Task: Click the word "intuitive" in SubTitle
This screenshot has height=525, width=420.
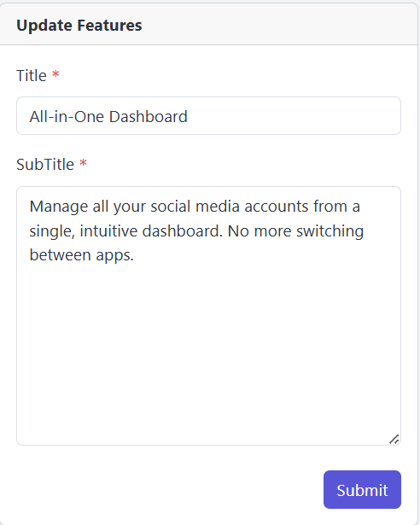Action: [108, 231]
